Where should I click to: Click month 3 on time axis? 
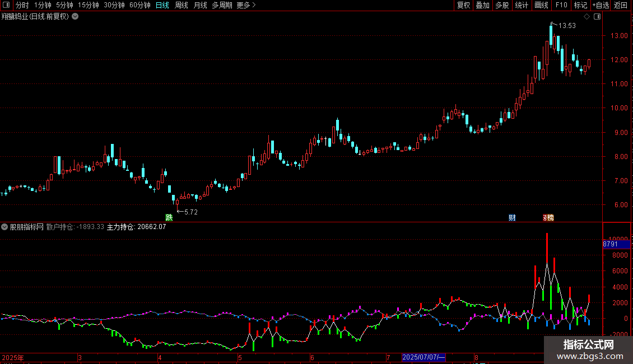[80, 357]
